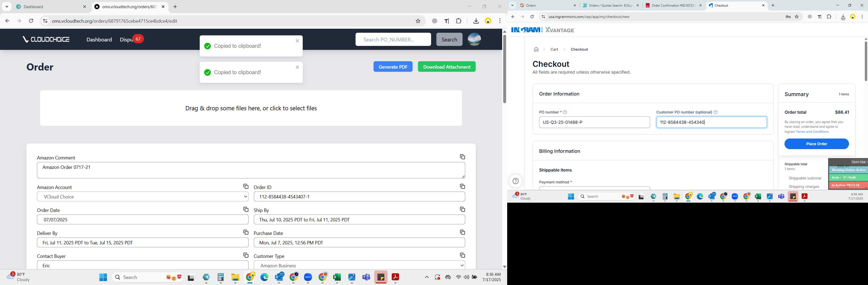Open Disputes item with 67 badge
The width and height of the screenshot is (868, 285).
131,39
